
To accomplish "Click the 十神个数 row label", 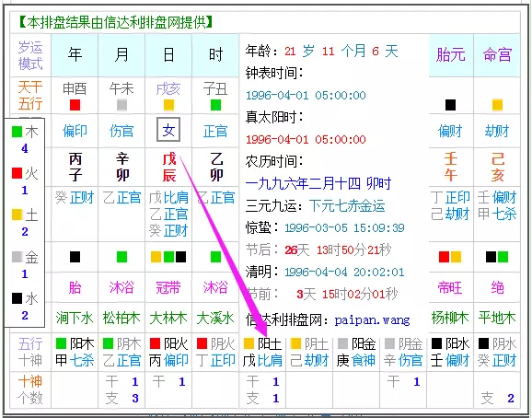I will 30,389.
